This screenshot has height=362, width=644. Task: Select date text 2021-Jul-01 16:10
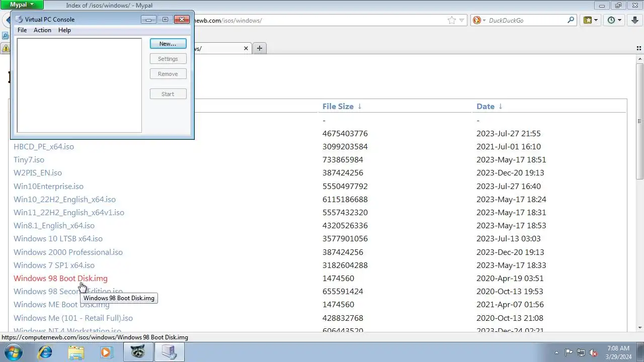point(509,147)
